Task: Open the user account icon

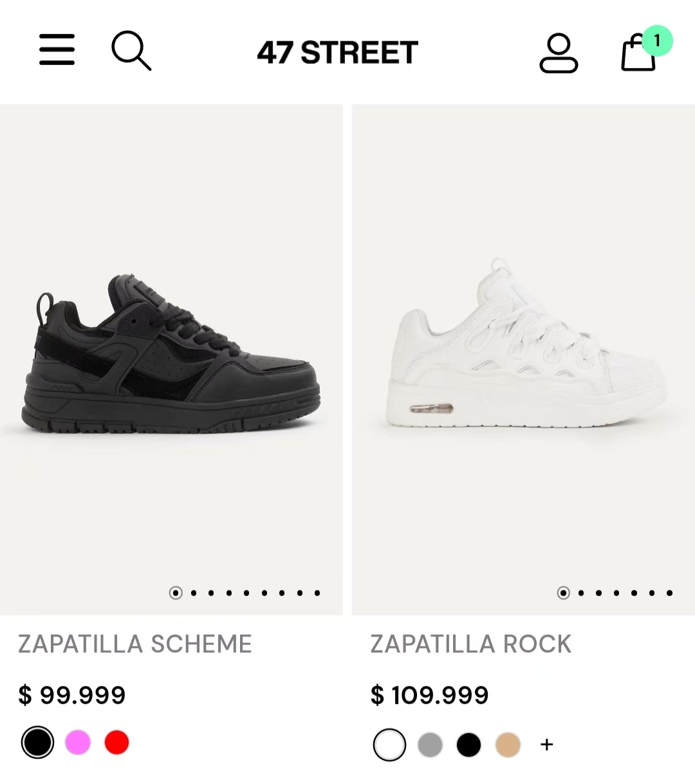Action: point(559,53)
